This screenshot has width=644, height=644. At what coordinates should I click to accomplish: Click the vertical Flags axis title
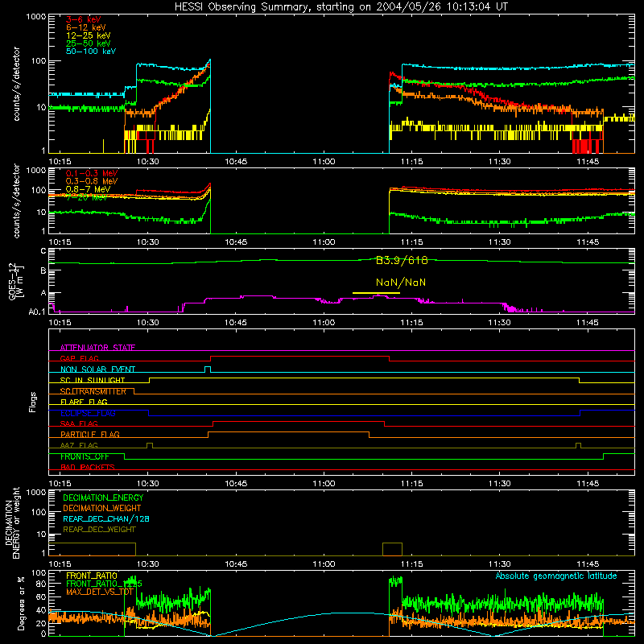coord(32,402)
